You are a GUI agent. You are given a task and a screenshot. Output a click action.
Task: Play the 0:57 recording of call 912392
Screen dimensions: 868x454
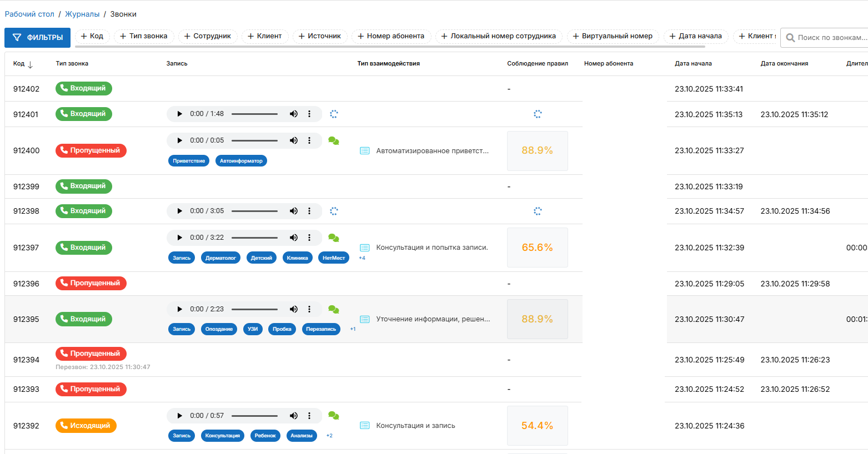[179, 416]
